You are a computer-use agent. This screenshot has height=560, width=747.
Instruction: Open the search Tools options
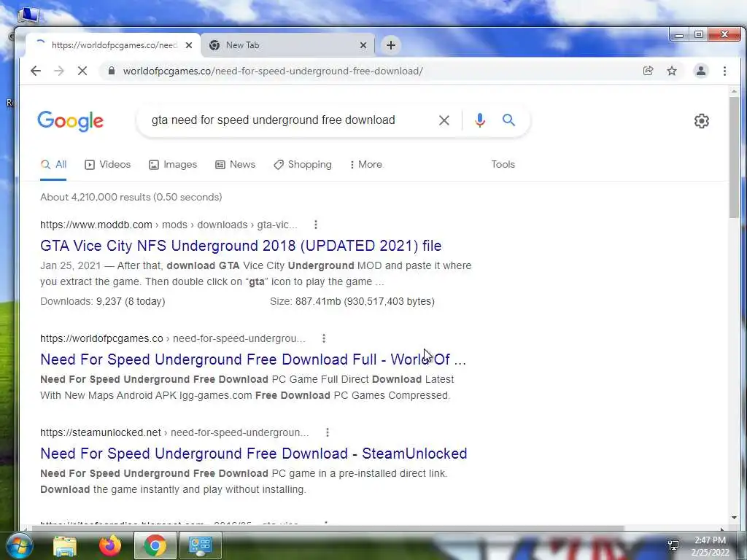(503, 165)
